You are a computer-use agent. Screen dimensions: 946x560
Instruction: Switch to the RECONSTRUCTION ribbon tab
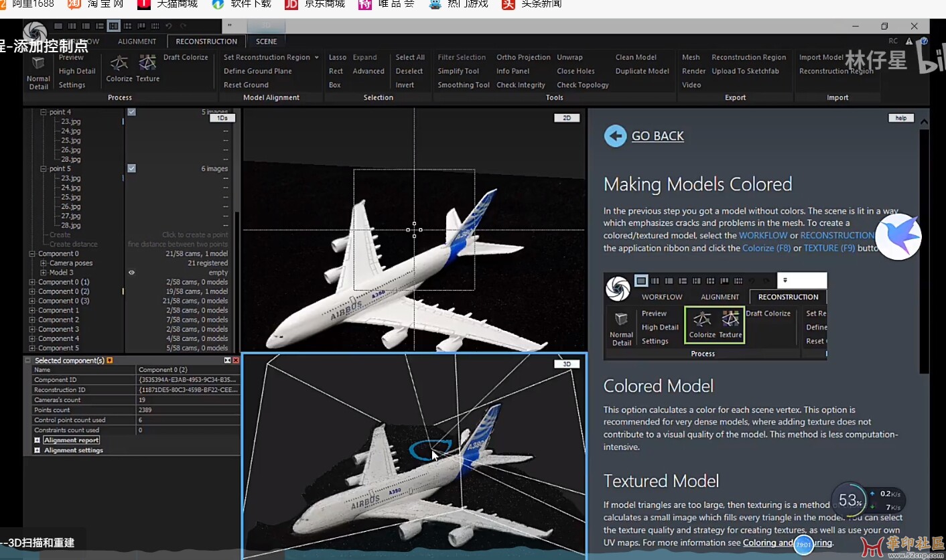click(206, 42)
